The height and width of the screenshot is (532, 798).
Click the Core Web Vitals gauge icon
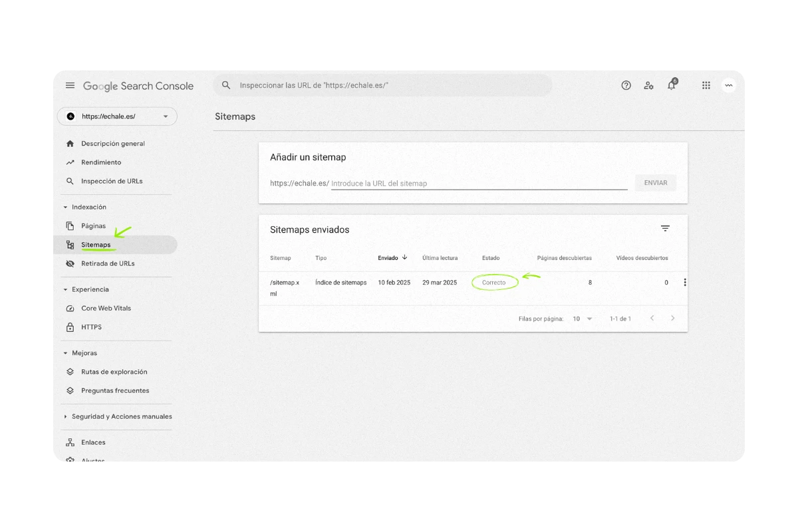coord(70,309)
